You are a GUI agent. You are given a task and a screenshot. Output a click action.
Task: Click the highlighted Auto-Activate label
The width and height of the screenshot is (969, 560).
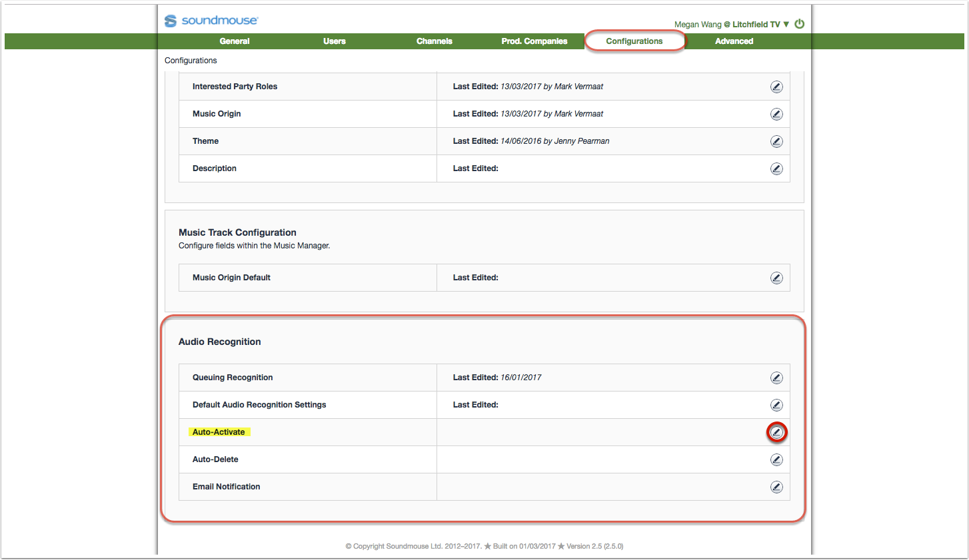coord(219,432)
